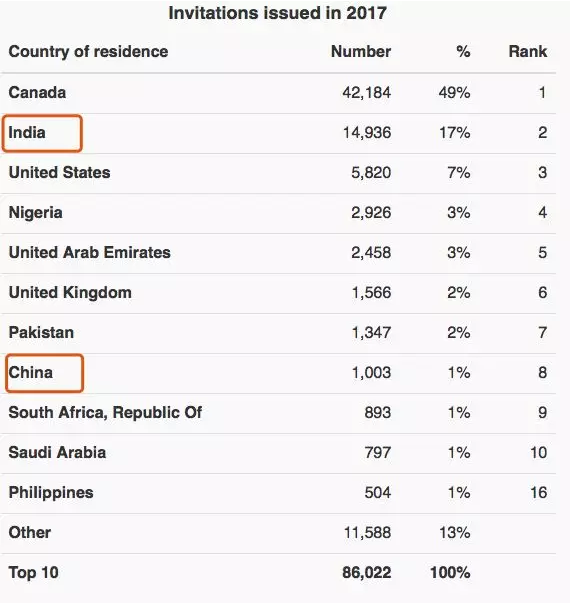Select the highlighted China cell
The height and width of the screenshot is (603, 570).
pos(44,373)
